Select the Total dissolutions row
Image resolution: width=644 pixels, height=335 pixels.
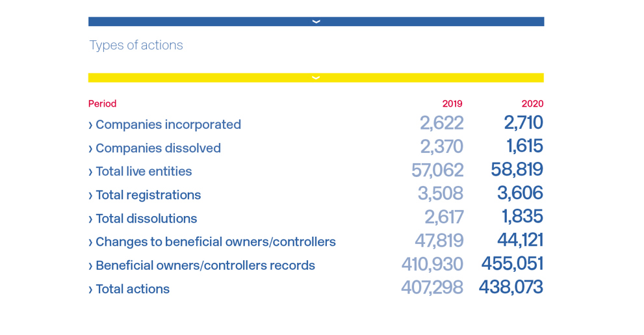pos(146,219)
